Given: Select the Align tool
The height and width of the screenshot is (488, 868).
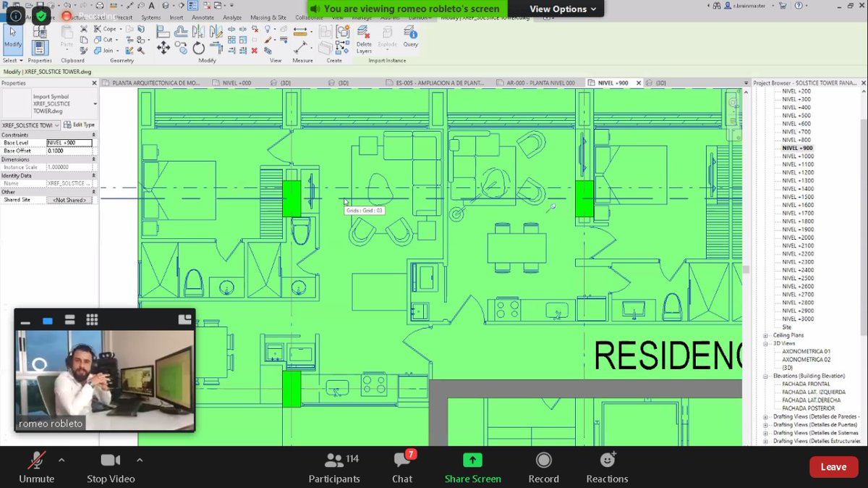Looking at the screenshot, I should [x=163, y=31].
